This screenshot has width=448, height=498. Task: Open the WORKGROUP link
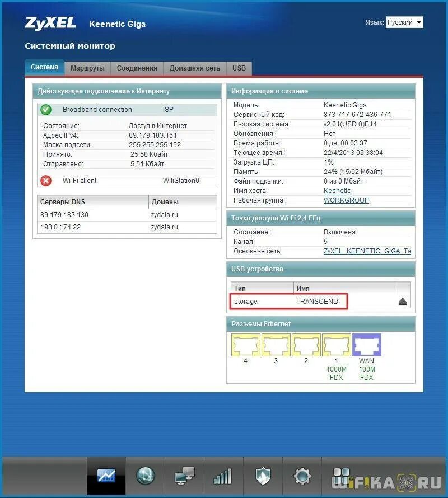(346, 200)
